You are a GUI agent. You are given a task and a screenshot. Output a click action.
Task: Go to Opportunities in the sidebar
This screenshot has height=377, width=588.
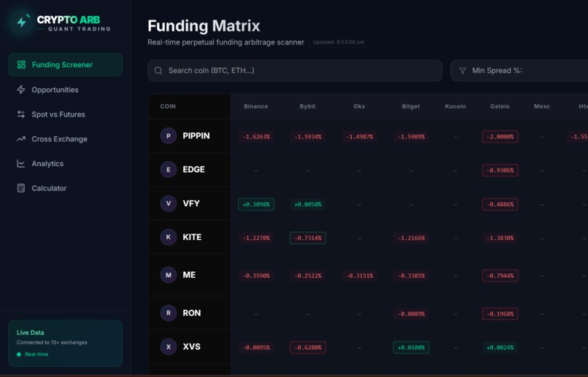tap(65, 90)
